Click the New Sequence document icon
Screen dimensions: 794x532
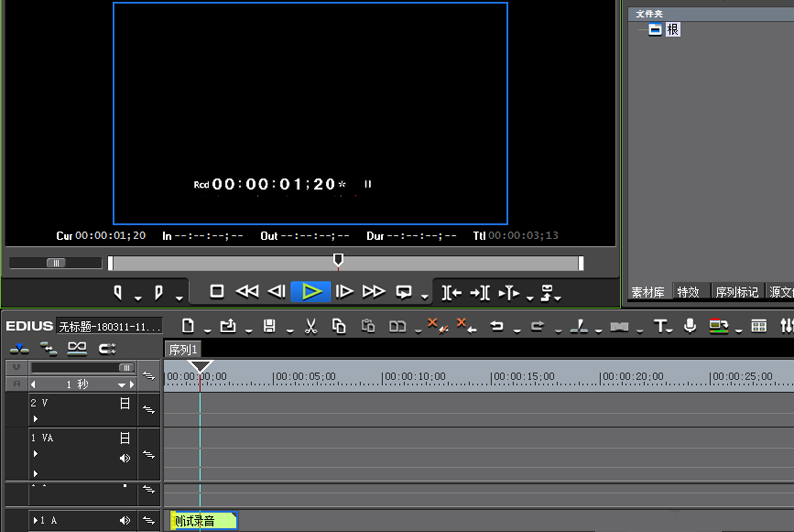point(187,326)
